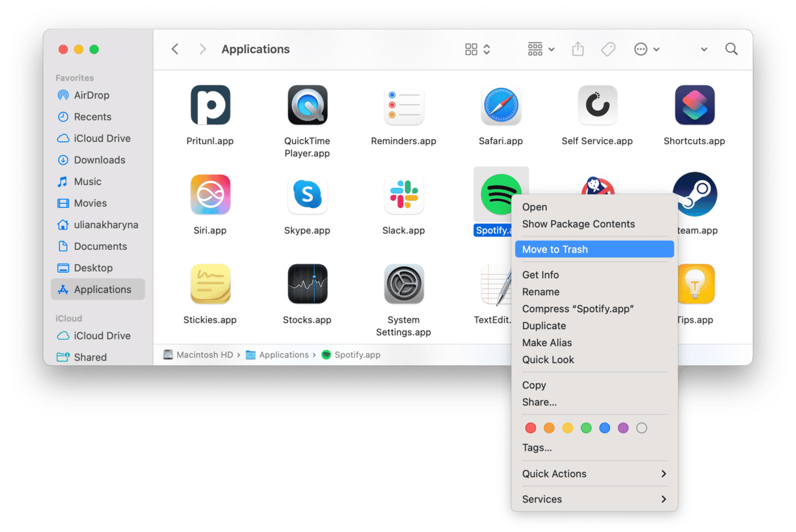Open the ulianakharyna home folder

click(x=98, y=224)
